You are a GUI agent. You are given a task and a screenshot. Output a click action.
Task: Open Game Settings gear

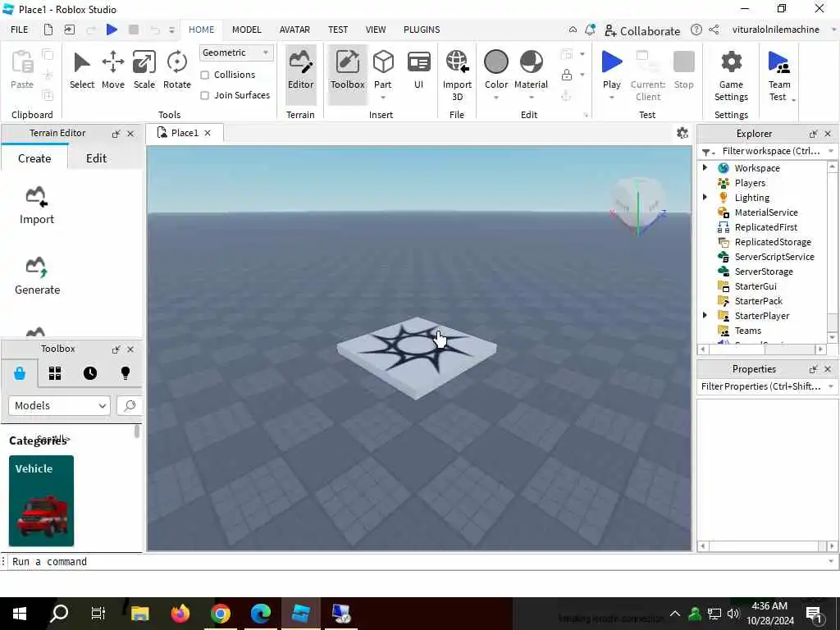coord(731,75)
